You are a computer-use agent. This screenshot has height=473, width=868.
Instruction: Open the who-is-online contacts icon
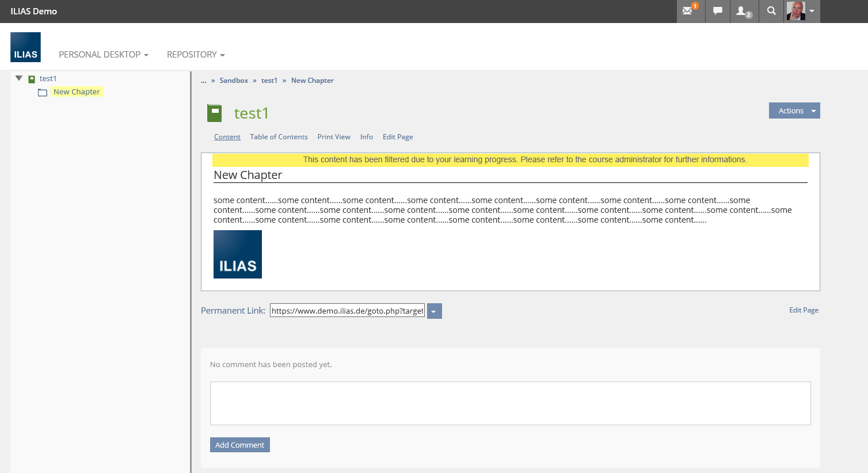coord(743,11)
